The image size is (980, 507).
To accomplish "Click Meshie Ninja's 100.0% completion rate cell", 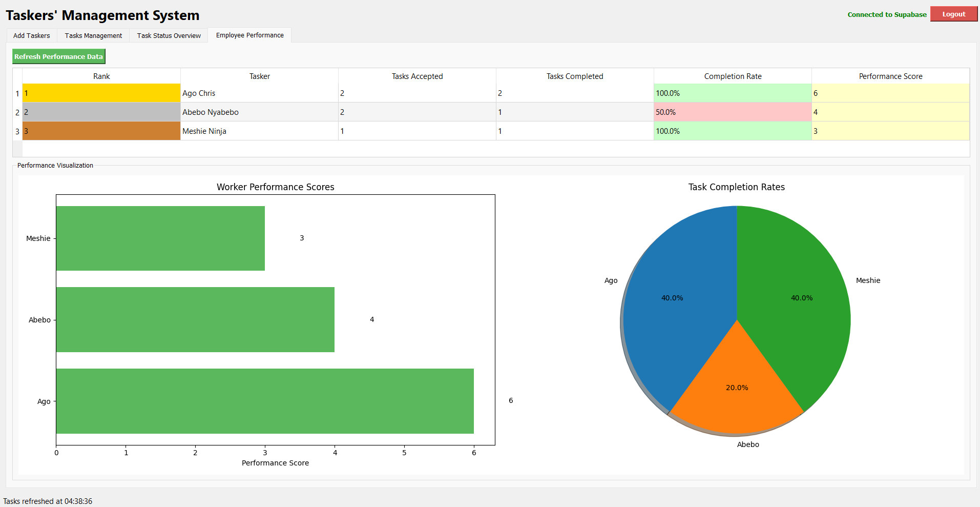I will point(733,131).
